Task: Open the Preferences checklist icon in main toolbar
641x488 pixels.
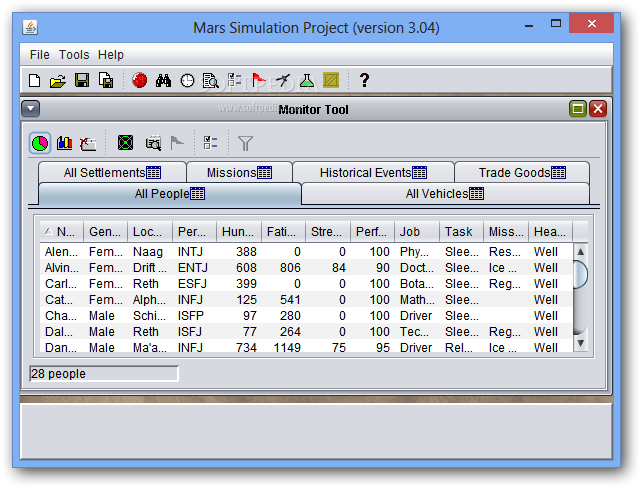Action: (235, 80)
